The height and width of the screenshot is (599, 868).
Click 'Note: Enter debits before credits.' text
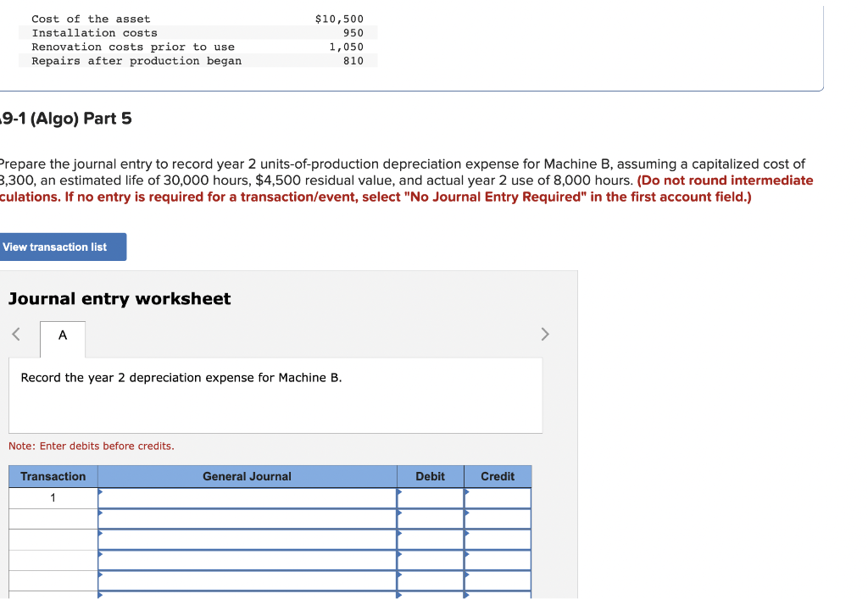pos(92,446)
